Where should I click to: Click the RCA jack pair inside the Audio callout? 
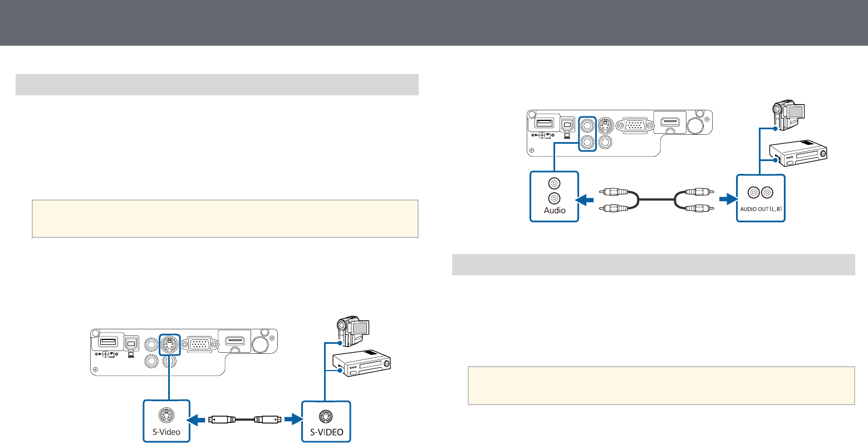point(553,190)
